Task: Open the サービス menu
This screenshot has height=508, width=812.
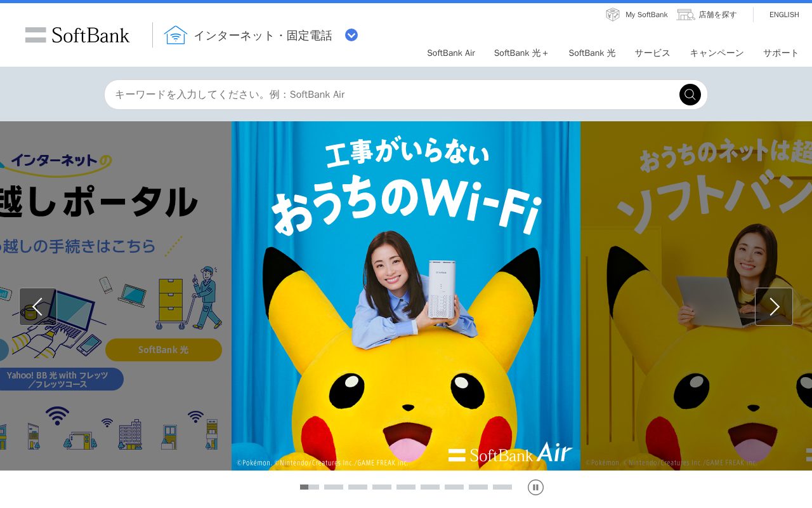Action: point(653,53)
